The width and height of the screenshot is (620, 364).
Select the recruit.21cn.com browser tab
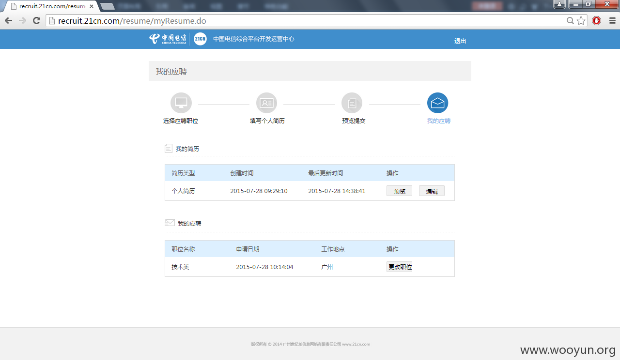click(x=51, y=6)
